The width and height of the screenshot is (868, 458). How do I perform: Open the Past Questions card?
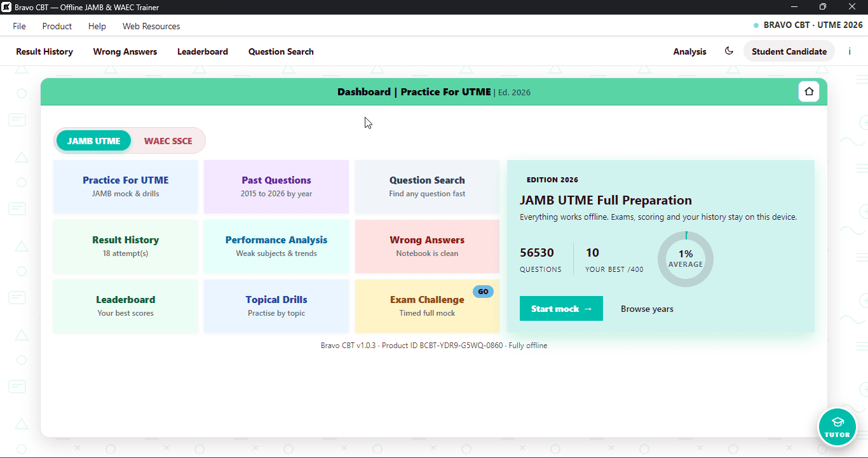(x=276, y=187)
